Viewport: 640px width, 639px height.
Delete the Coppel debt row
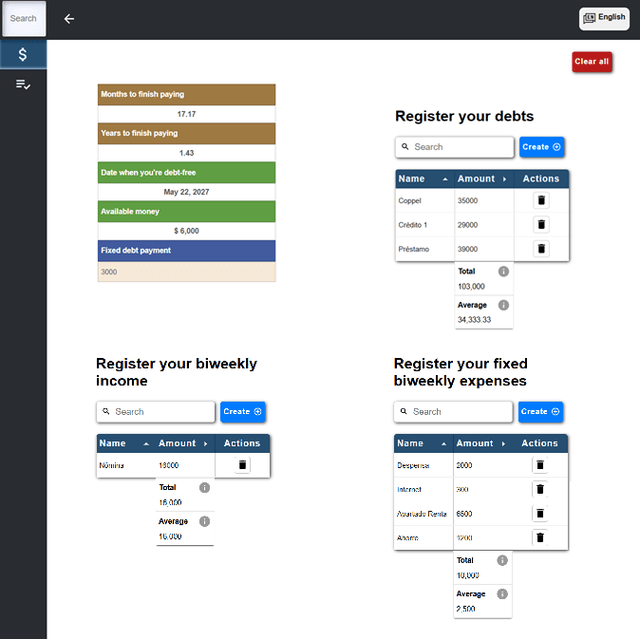click(541, 200)
